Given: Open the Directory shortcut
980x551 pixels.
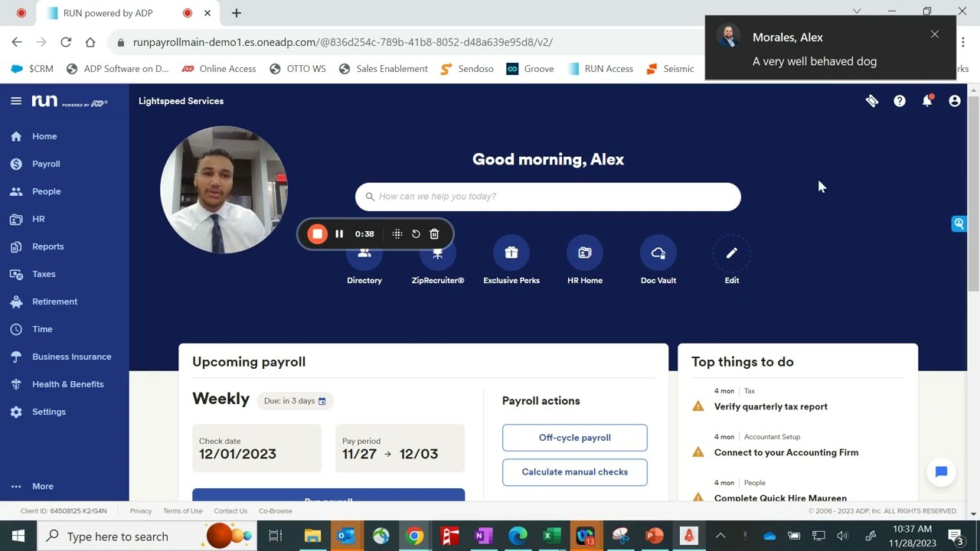Looking at the screenshot, I should 364,260.
